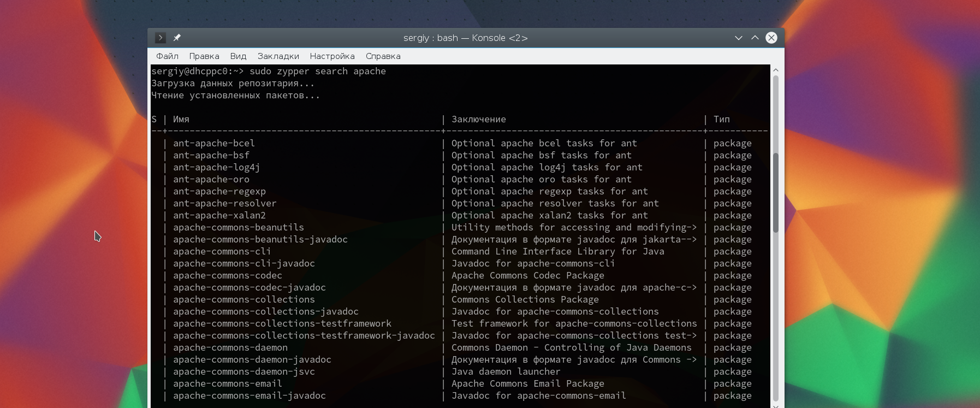
Task: Close the Konsole window
Action: click(x=771, y=38)
